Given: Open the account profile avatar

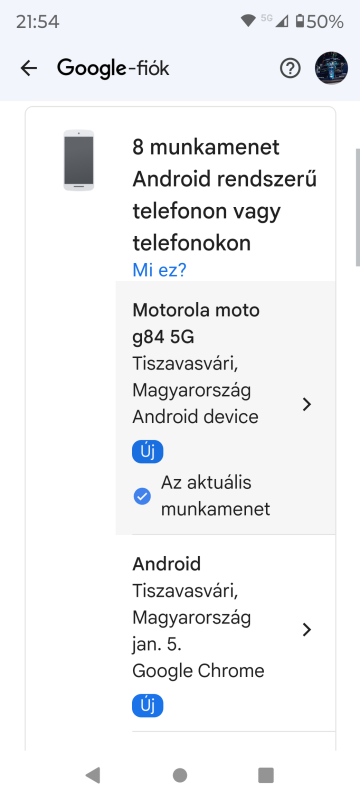Looking at the screenshot, I should pos(331,68).
